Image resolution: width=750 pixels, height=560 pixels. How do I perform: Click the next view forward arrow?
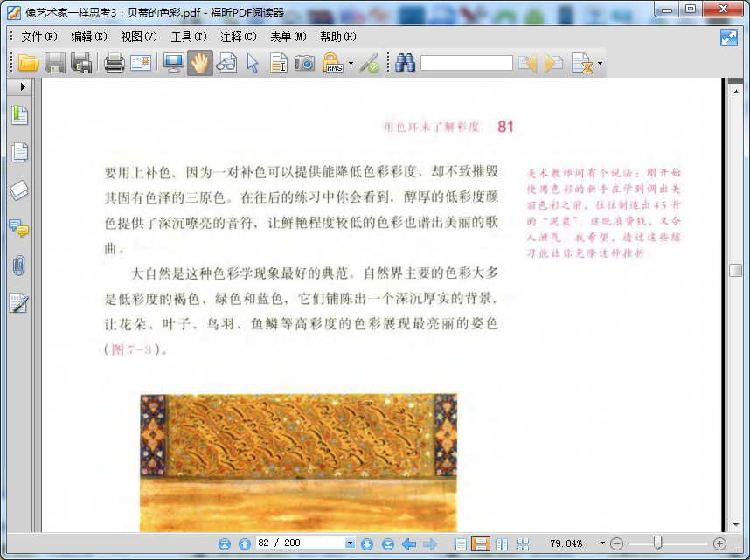pyautogui.click(x=430, y=543)
